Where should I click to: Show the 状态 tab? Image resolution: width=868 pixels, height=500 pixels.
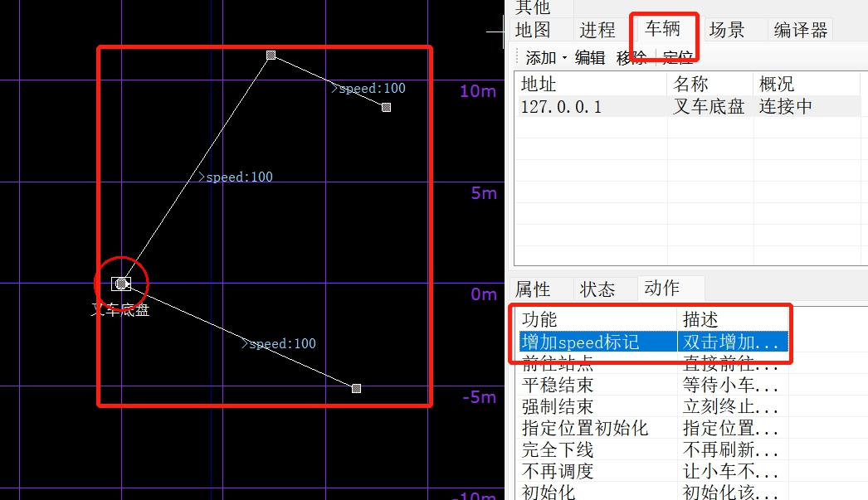[597, 289]
